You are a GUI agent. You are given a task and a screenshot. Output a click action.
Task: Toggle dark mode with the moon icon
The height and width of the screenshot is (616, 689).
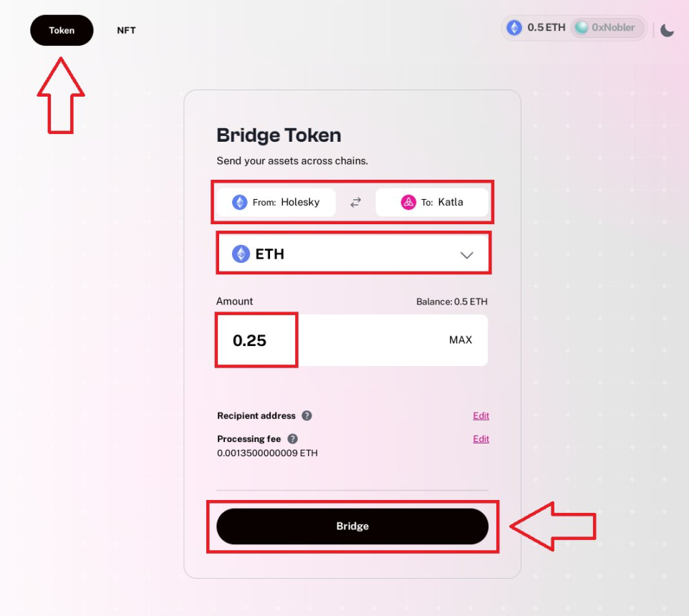point(668,30)
